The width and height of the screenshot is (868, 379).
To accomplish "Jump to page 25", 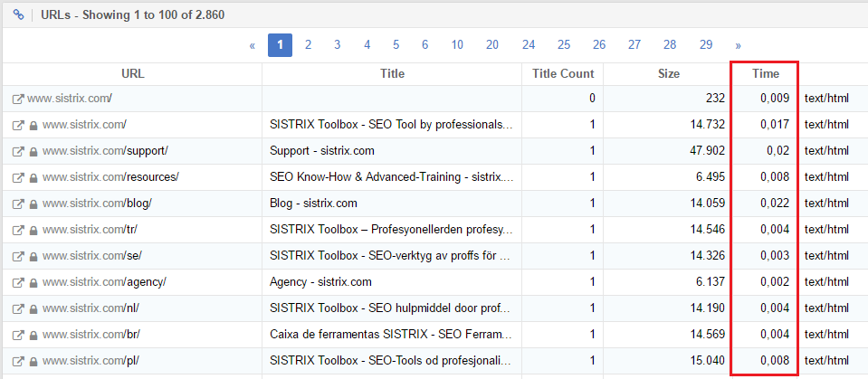I will pyautogui.click(x=564, y=45).
